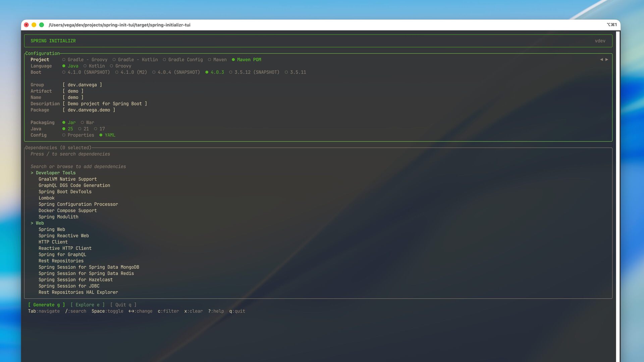Click the Explore e button

click(x=87, y=305)
